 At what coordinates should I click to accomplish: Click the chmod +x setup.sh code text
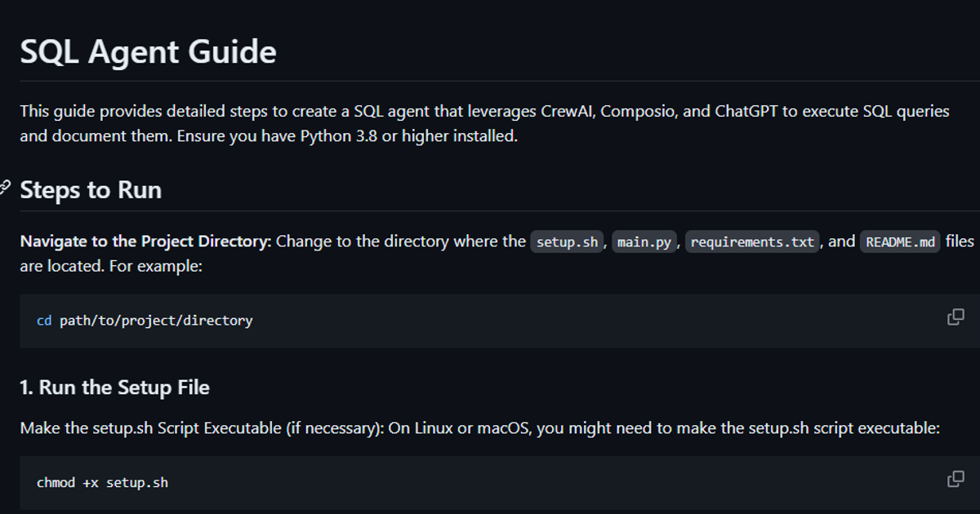point(102,482)
